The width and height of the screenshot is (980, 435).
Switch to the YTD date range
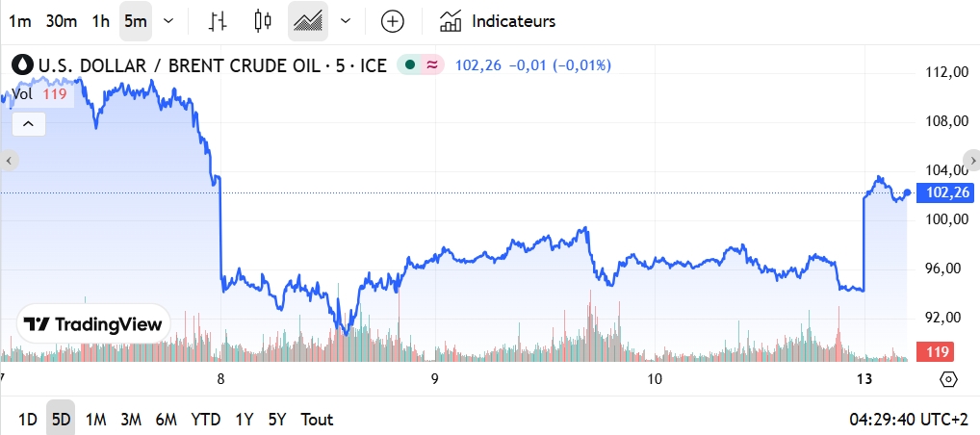(x=205, y=420)
